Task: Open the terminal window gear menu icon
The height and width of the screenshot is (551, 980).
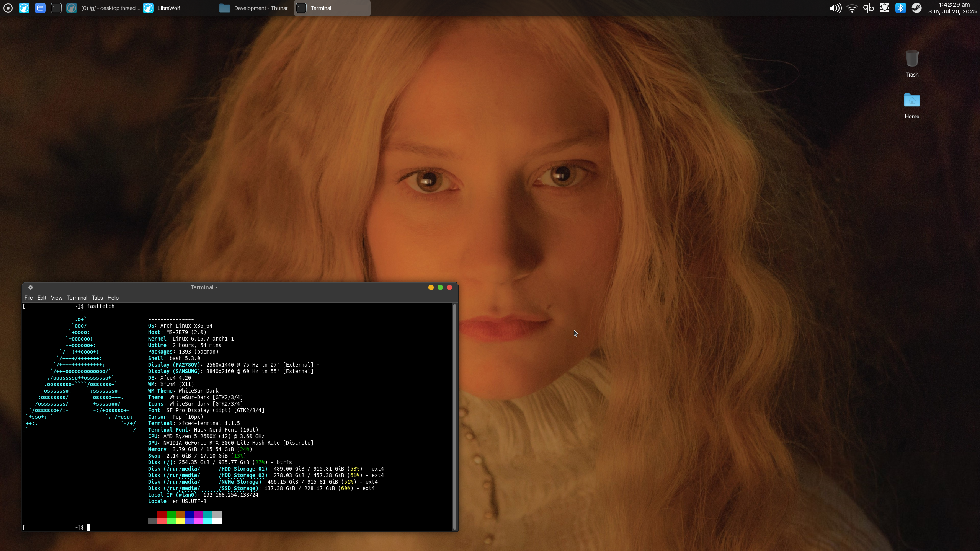Action: point(31,287)
